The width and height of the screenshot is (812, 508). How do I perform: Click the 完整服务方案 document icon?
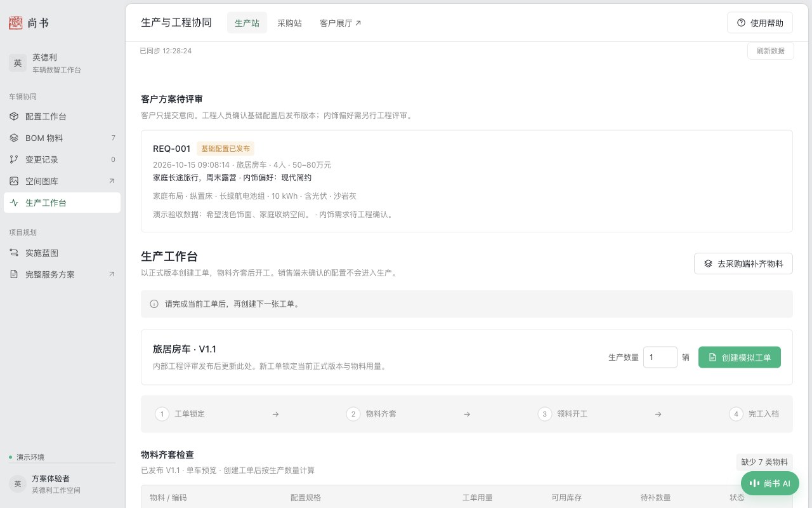(14, 274)
